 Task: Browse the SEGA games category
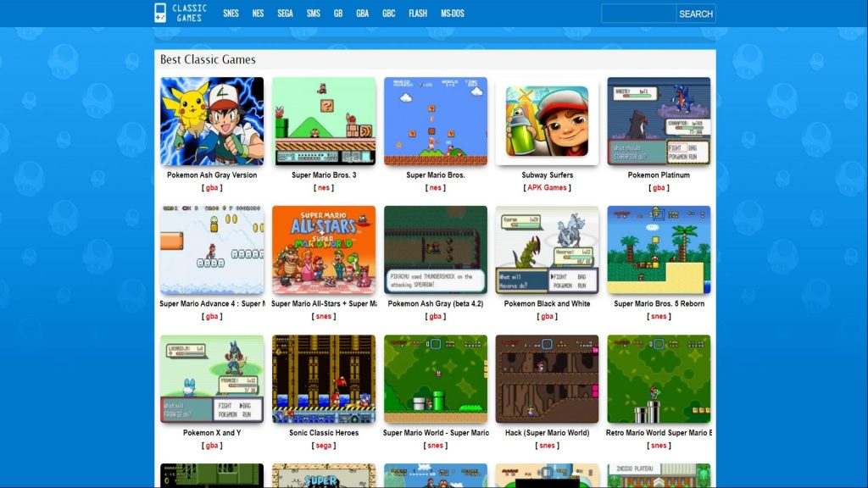[285, 13]
